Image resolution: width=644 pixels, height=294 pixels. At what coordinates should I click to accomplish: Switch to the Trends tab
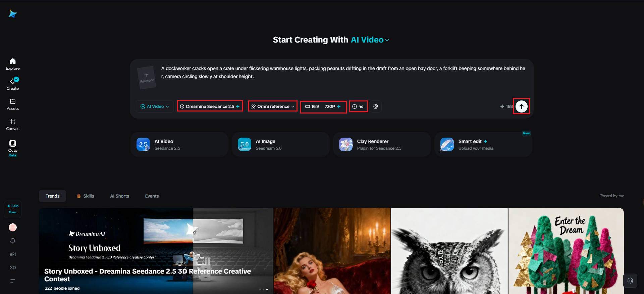click(x=53, y=196)
